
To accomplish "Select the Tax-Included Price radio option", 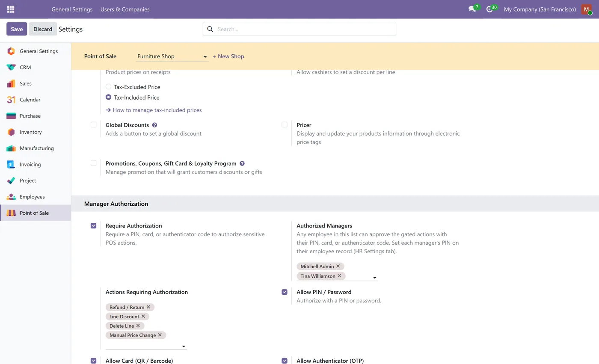I will pos(109,98).
